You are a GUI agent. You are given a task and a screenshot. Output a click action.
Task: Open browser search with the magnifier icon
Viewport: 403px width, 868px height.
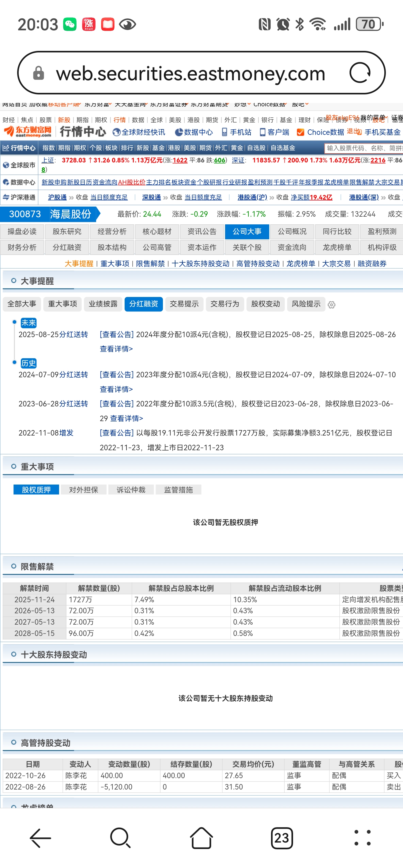click(x=121, y=838)
